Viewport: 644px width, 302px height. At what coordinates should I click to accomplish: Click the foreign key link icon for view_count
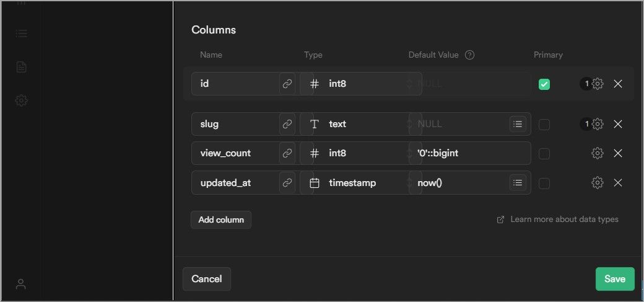(x=287, y=153)
